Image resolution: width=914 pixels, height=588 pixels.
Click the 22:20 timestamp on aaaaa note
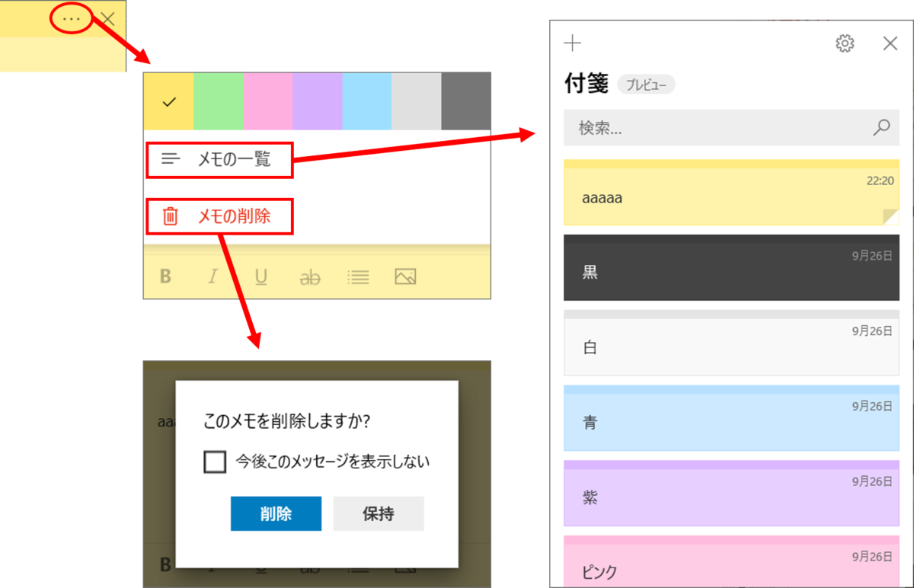tap(880, 181)
